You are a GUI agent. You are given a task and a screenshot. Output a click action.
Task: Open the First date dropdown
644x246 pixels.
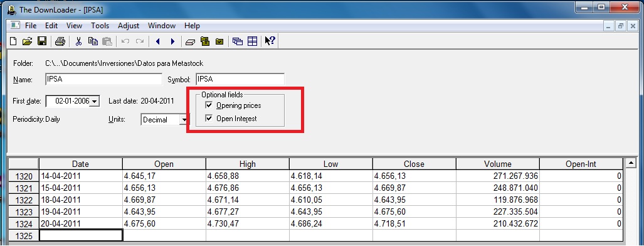pyautogui.click(x=95, y=101)
